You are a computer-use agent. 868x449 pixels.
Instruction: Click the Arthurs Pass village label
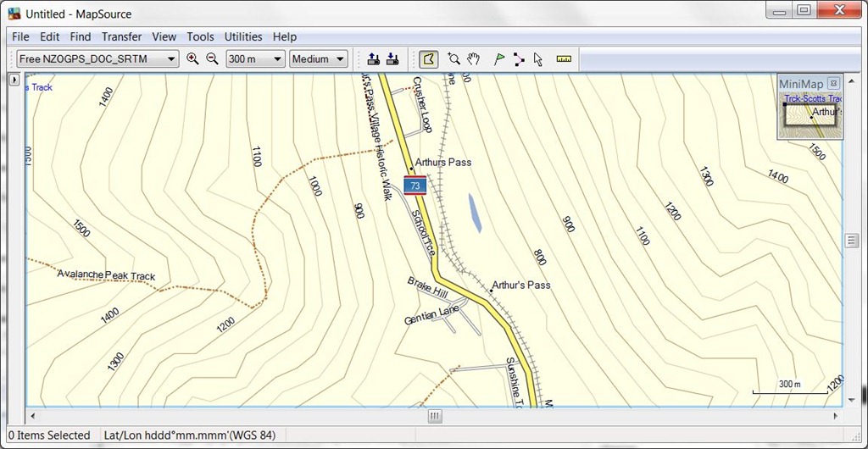pos(442,163)
